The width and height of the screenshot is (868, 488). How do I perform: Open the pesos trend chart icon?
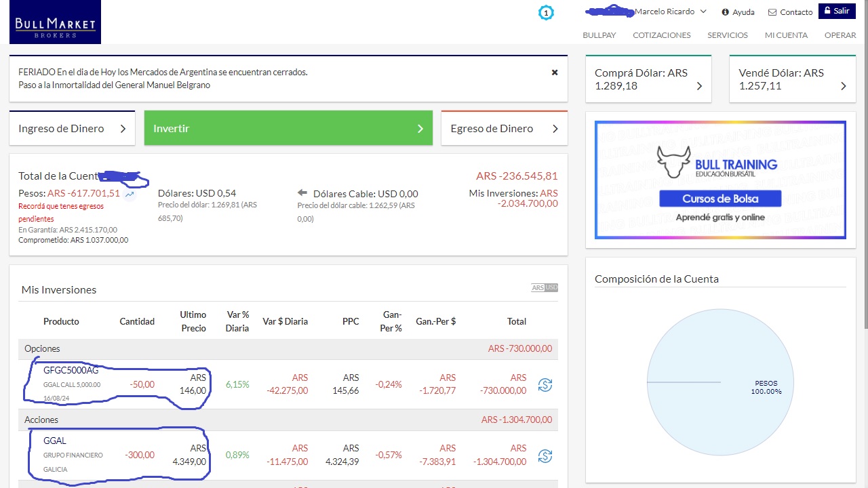130,195
